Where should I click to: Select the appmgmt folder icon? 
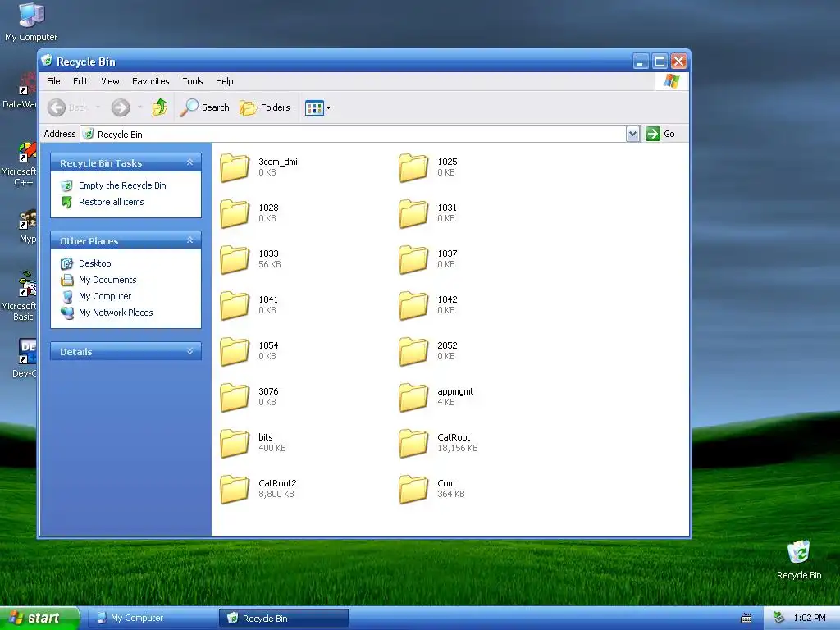(x=413, y=398)
